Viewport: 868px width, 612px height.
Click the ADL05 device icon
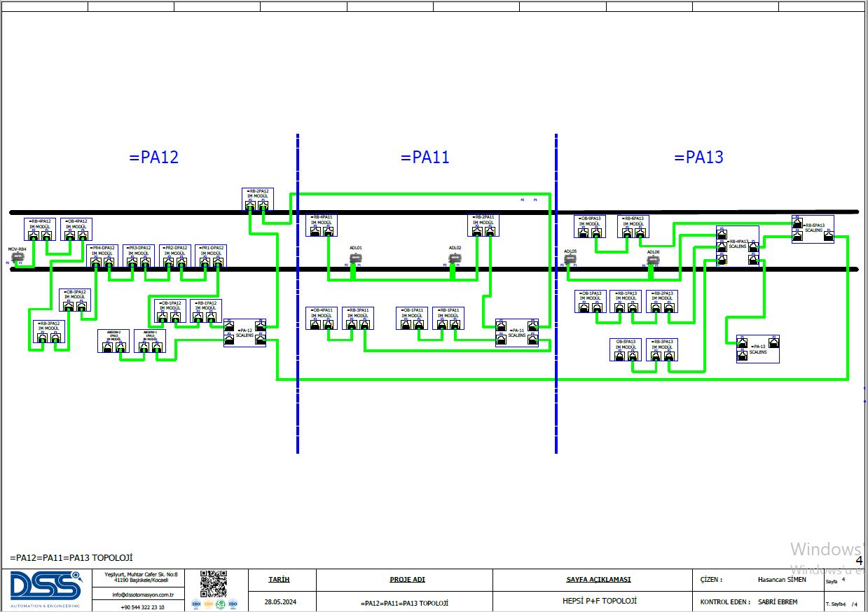click(x=570, y=260)
